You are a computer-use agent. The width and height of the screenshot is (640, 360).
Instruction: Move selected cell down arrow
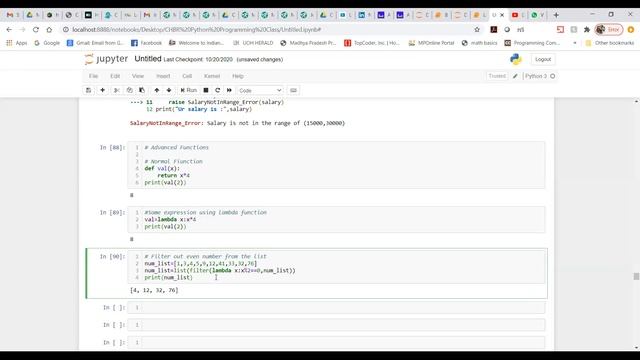click(x=169, y=90)
